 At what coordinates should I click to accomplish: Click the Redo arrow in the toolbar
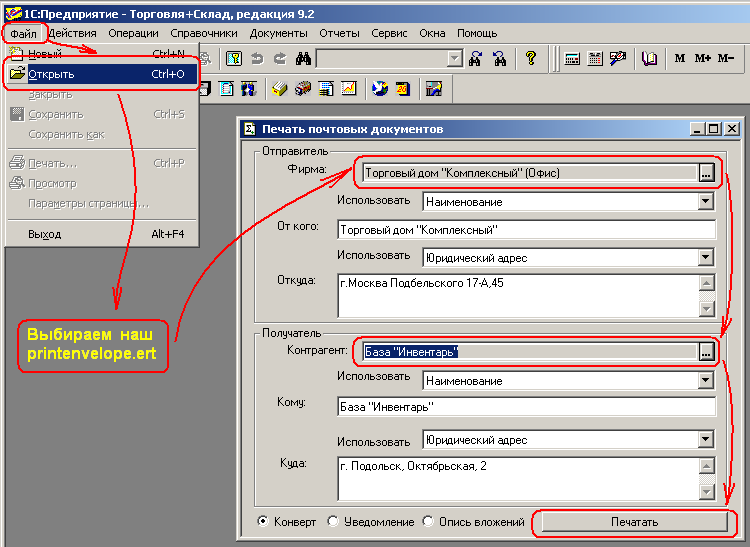point(280,59)
